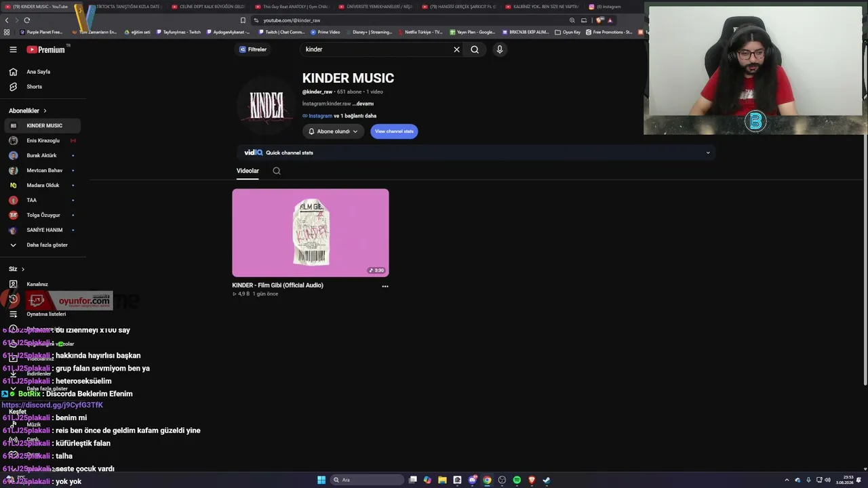
Task: Expand the channel description with ...devamı
Action: point(363,104)
